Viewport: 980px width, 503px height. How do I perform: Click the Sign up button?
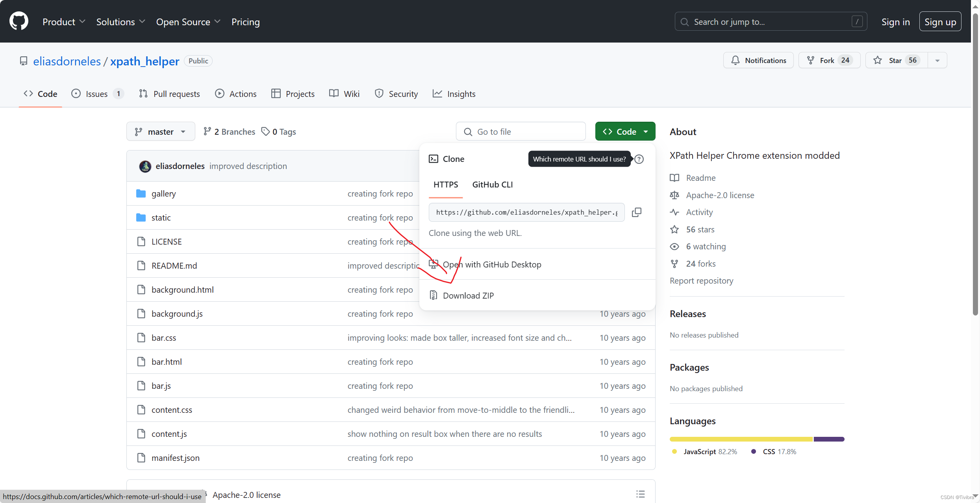pyautogui.click(x=940, y=22)
